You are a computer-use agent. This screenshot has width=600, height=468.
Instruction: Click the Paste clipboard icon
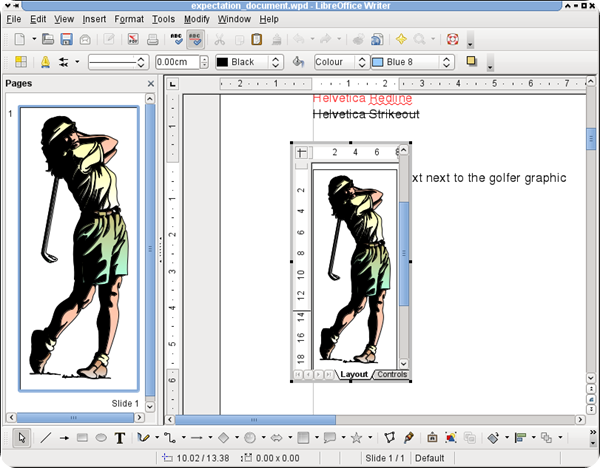(257, 39)
